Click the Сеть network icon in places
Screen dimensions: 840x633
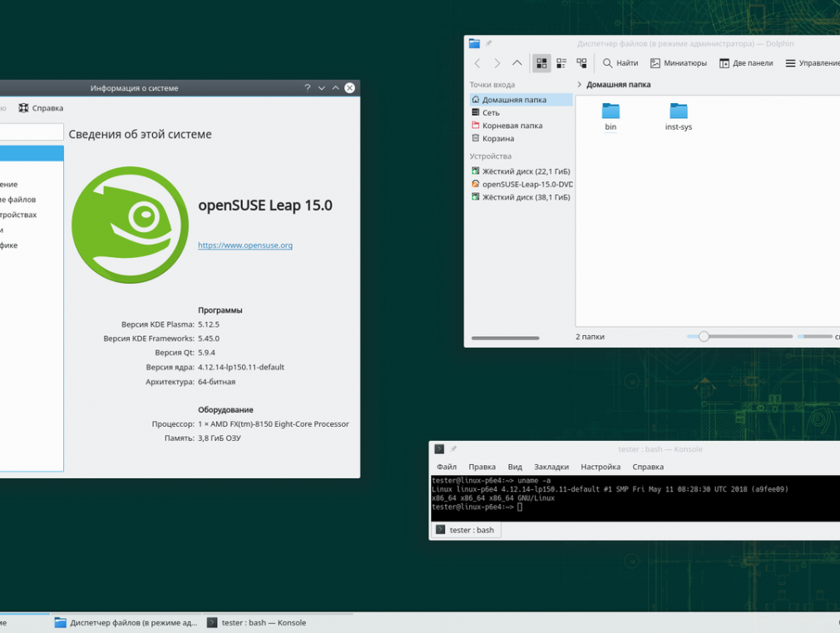tap(475, 112)
